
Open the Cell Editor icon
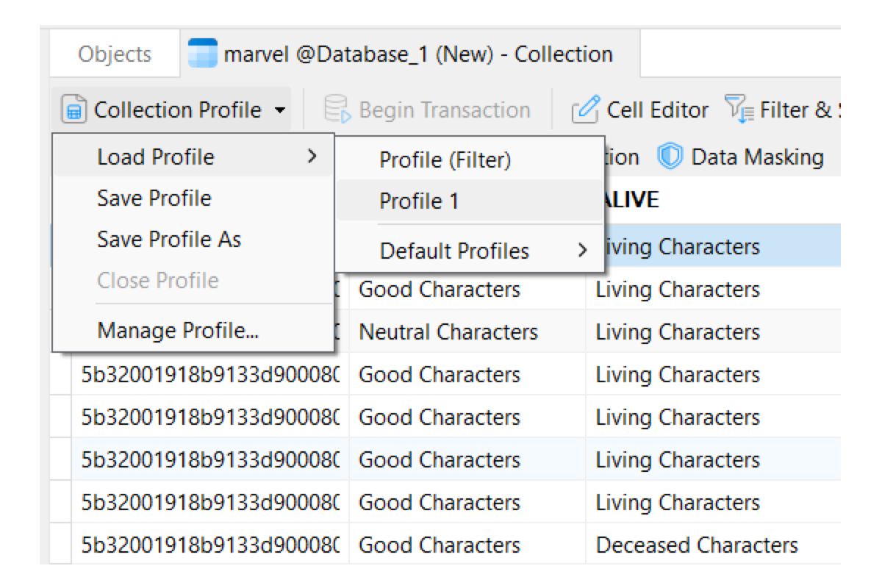(x=586, y=111)
